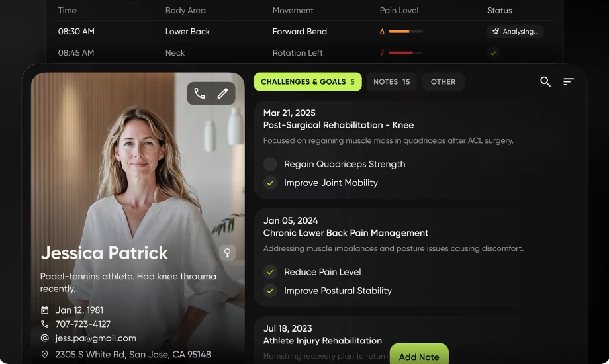Click the location pin icon beside address
Image resolution: width=609 pixels, height=364 pixels.
coord(44,354)
